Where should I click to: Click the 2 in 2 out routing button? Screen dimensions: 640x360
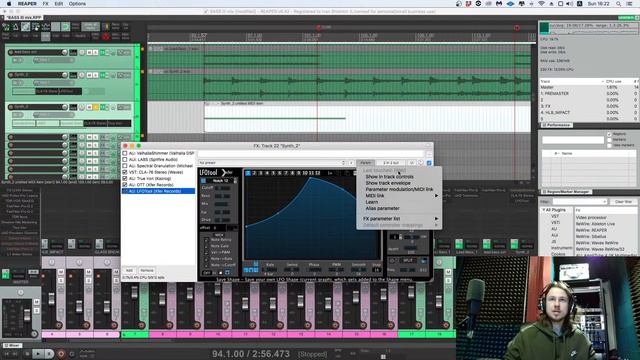click(391, 162)
